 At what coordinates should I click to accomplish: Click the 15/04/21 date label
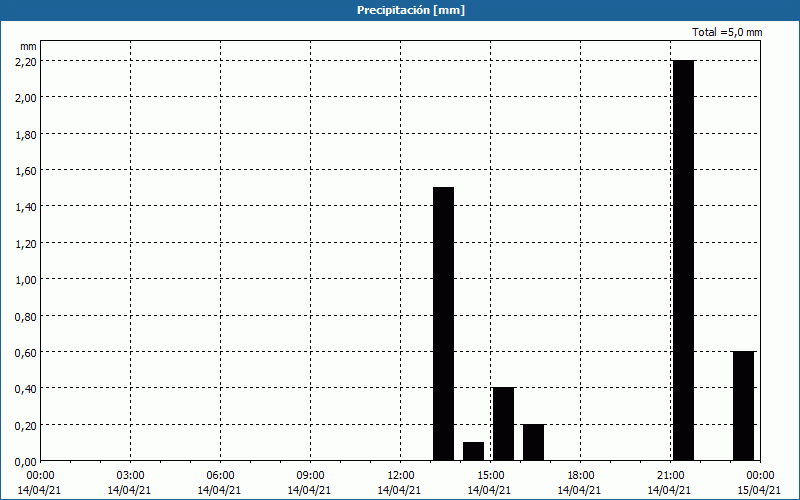point(760,490)
